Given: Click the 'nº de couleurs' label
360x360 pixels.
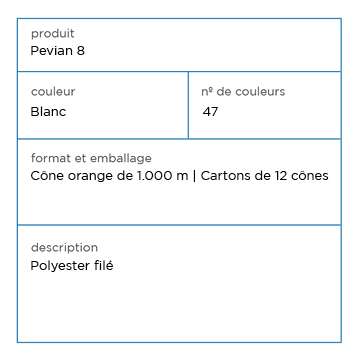Looking at the screenshot, I should click(x=243, y=91).
